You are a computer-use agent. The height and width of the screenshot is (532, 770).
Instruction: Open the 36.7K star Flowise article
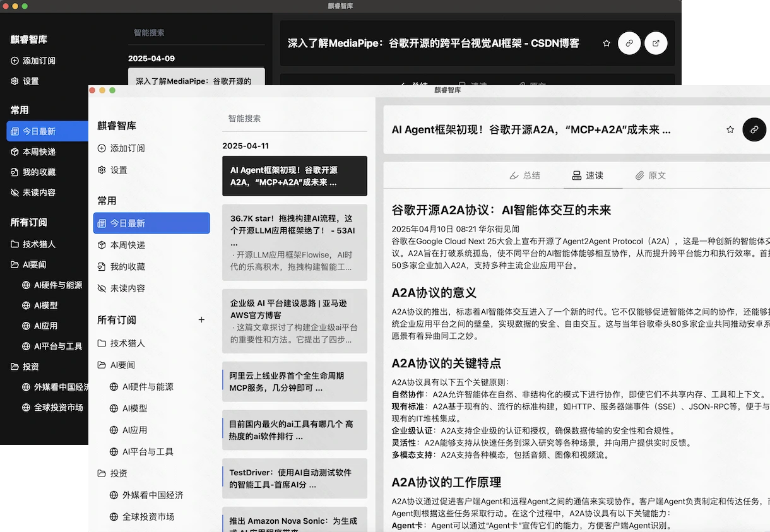295,242
